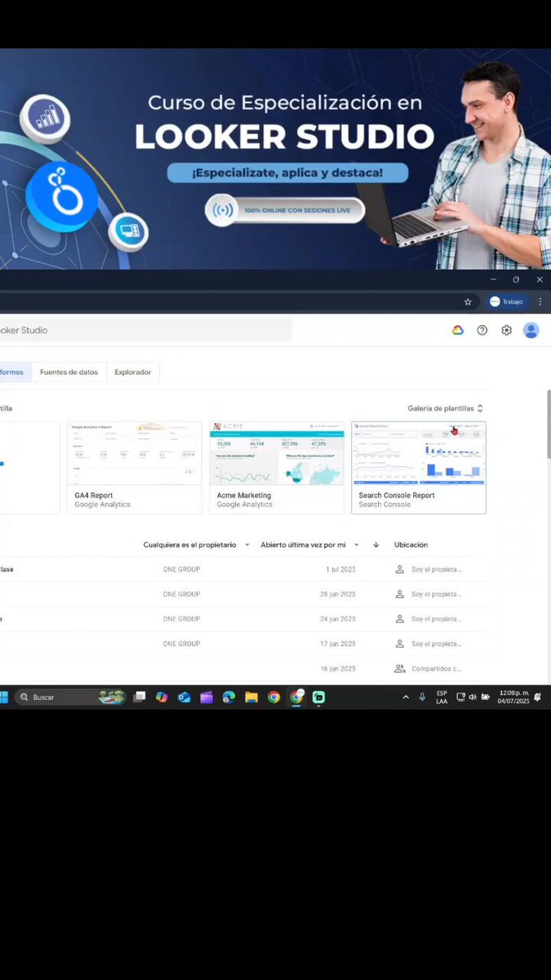The height and width of the screenshot is (980, 551).
Task: Click the Trabajo Chrome profile chip
Action: pos(507,301)
